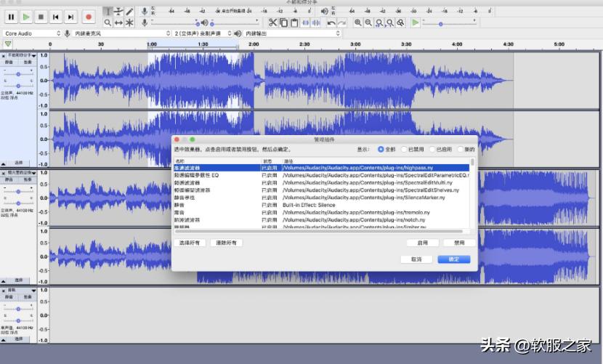603x364 pixels.
Task: Open the Core Audio host dropdown
Action: (x=32, y=33)
